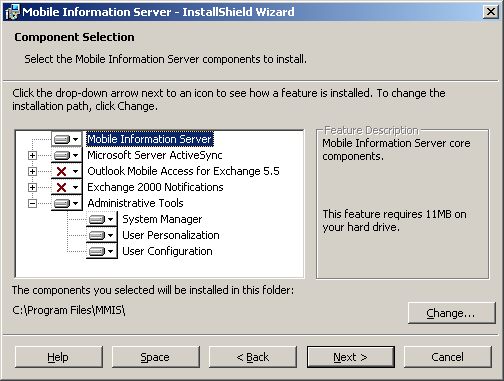
Task: Select Mobile Information Server tree item
Action: click(150, 139)
